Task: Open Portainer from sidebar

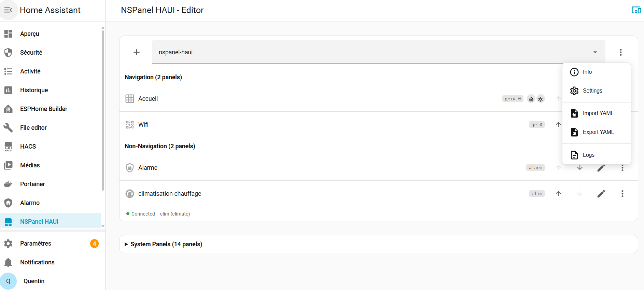Action: (51, 184)
